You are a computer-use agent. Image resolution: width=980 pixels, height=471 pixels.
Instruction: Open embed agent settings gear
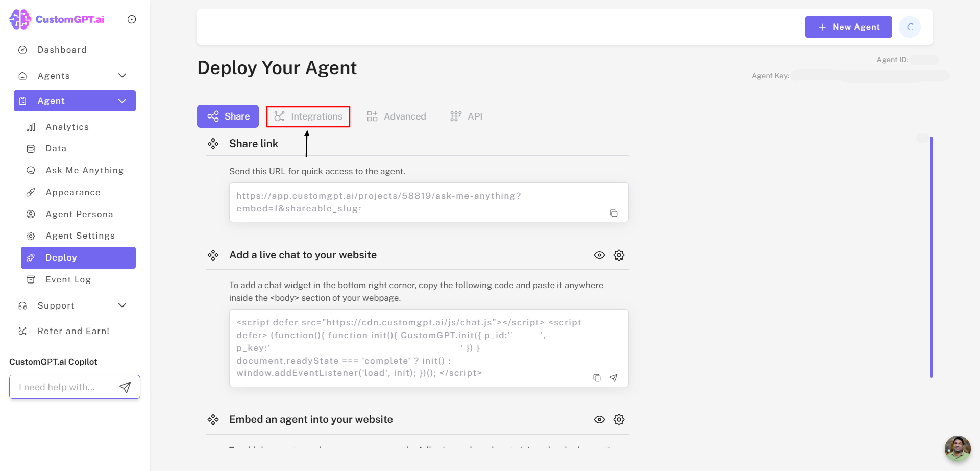pos(619,419)
